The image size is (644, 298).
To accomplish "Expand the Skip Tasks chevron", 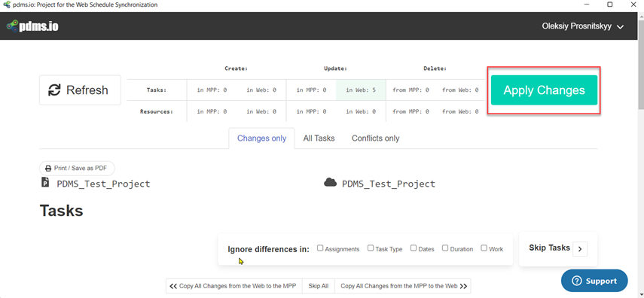I will click(580, 249).
